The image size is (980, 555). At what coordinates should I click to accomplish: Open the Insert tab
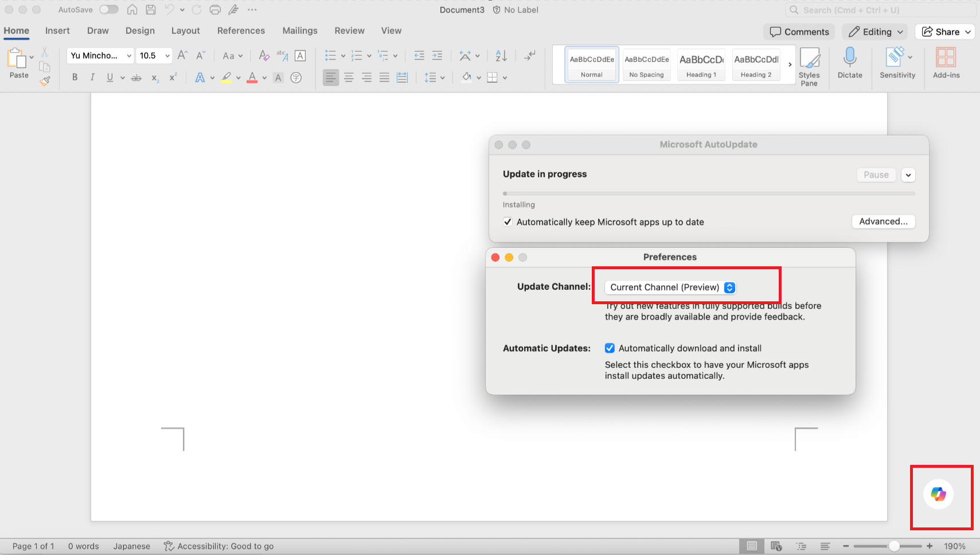(57, 31)
